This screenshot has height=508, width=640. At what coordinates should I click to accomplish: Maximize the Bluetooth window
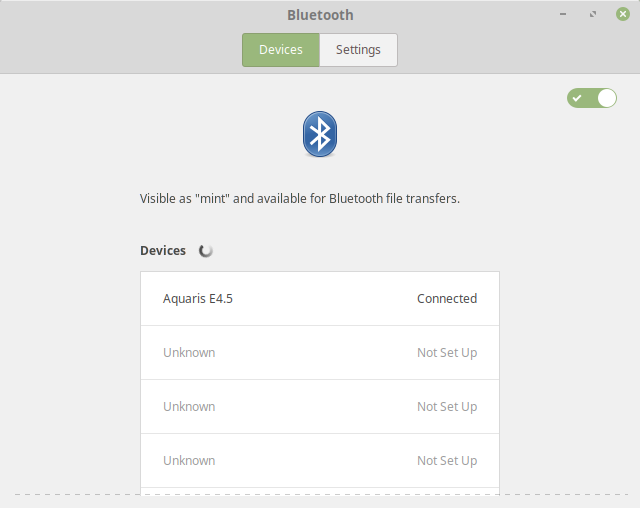tap(594, 14)
